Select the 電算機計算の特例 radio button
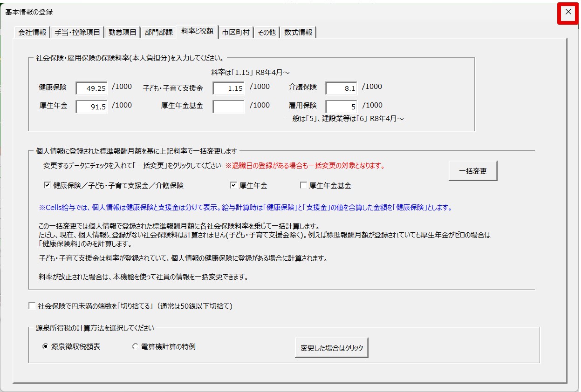581x392 pixels. pyautogui.click(x=136, y=346)
